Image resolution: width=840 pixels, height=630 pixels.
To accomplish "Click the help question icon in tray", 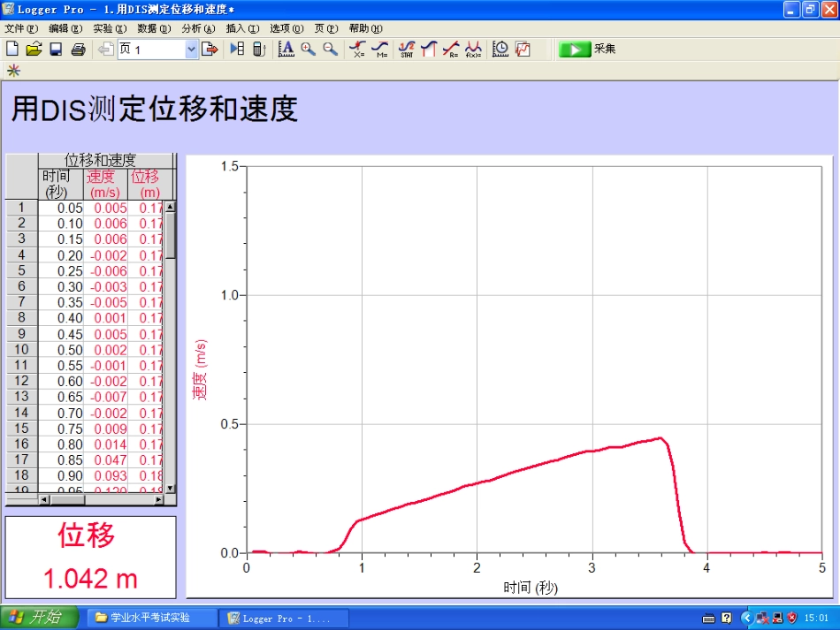I will pos(727,619).
